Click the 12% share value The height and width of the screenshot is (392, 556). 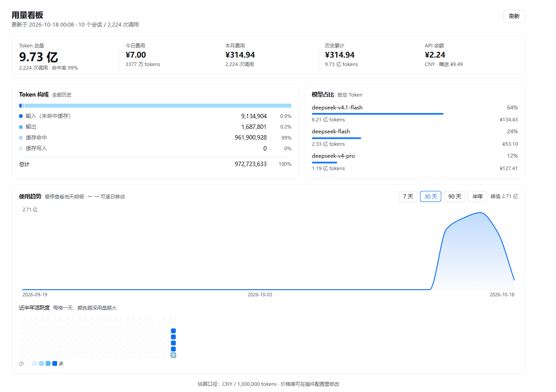(512, 156)
